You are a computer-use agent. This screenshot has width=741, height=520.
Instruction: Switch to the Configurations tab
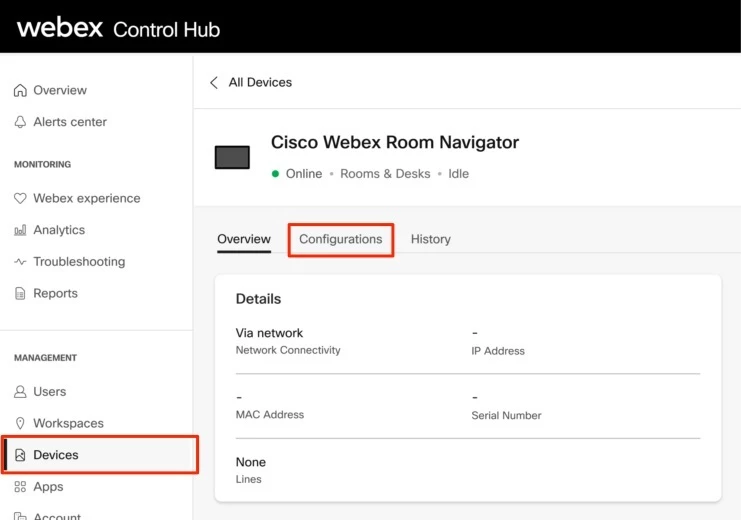341,239
